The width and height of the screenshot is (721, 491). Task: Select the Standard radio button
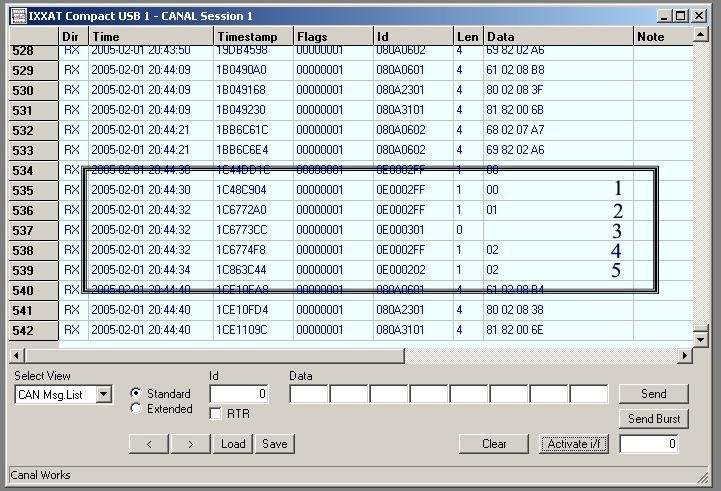click(137, 394)
